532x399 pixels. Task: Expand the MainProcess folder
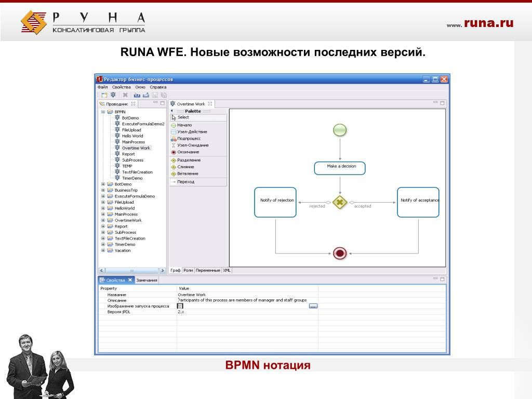click(x=103, y=215)
